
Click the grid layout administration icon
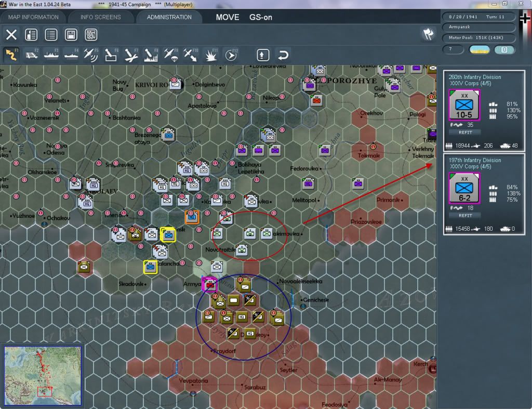pyautogui.click(x=91, y=35)
